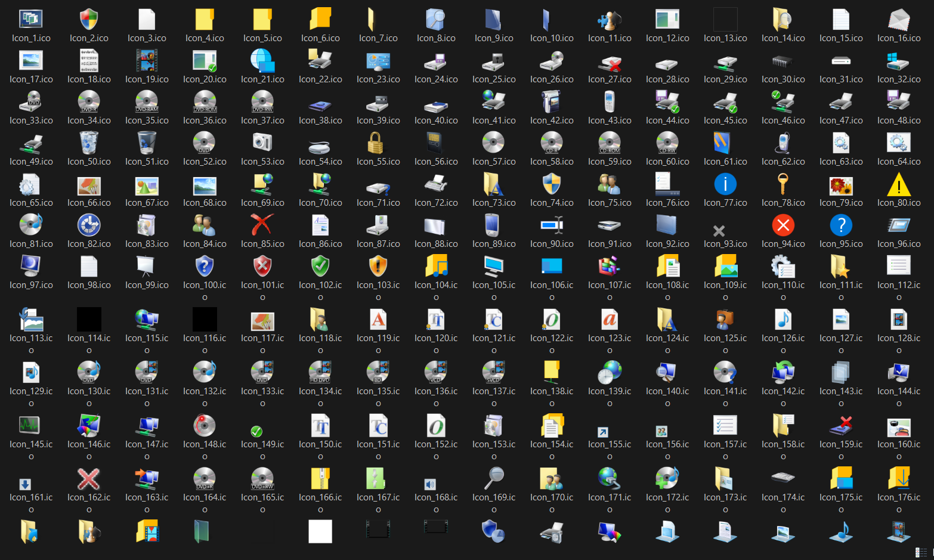
Task: Select the shortcut arrow icon Icon_155.ico
Action: tap(604, 432)
